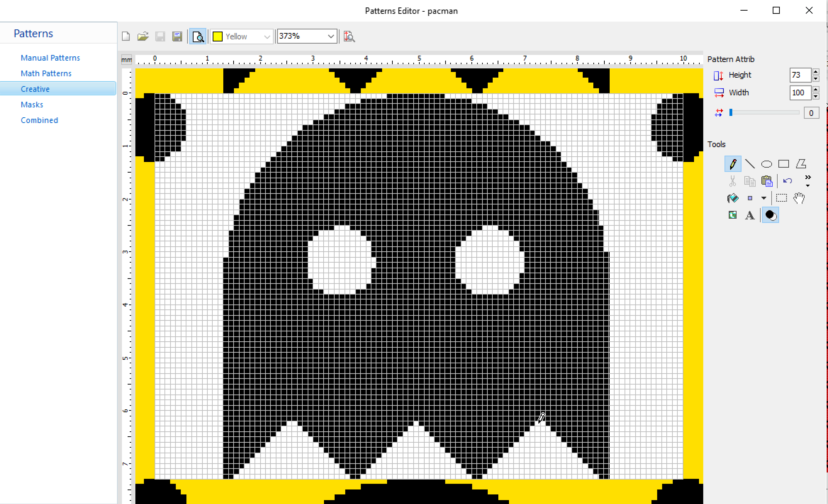Maximize the Patterns Editor window
Image resolution: width=828 pixels, height=504 pixels.
776,11
